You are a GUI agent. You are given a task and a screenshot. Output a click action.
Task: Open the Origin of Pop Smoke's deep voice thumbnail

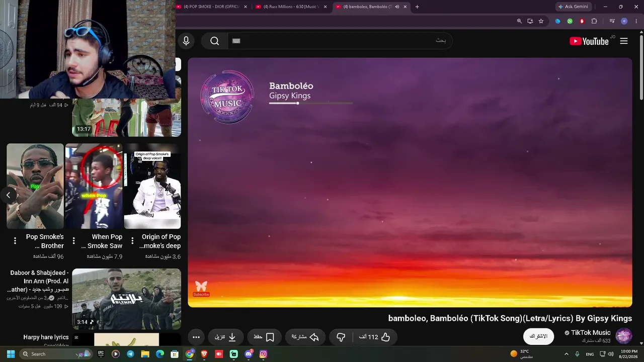(152, 186)
